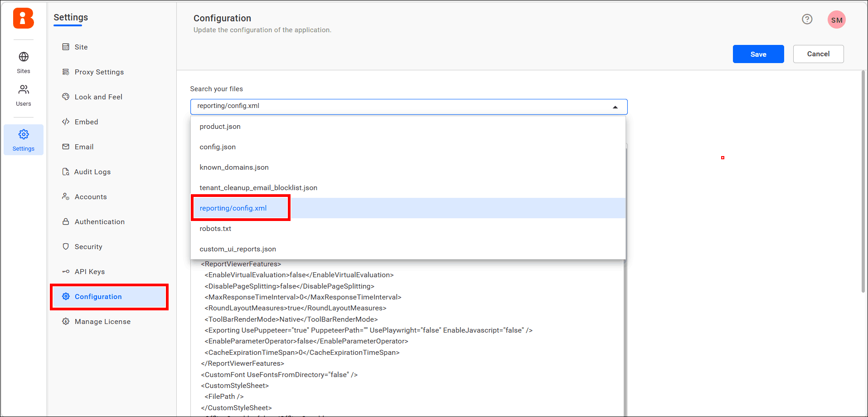Click the Users icon in sidebar
This screenshot has height=417, width=868.
(23, 94)
